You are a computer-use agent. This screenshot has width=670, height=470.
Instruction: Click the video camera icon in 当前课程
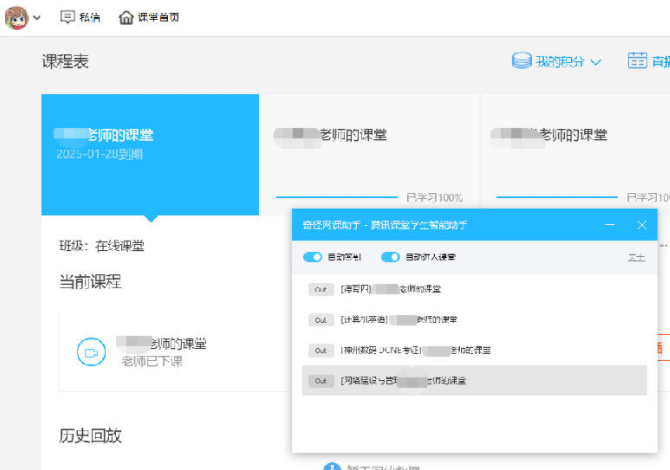[x=91, y=352]
